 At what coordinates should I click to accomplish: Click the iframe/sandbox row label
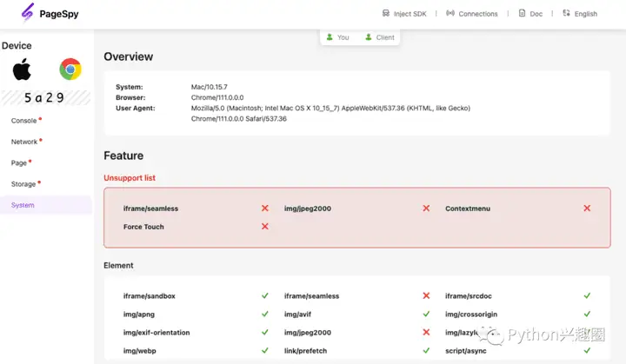[149, 296]
